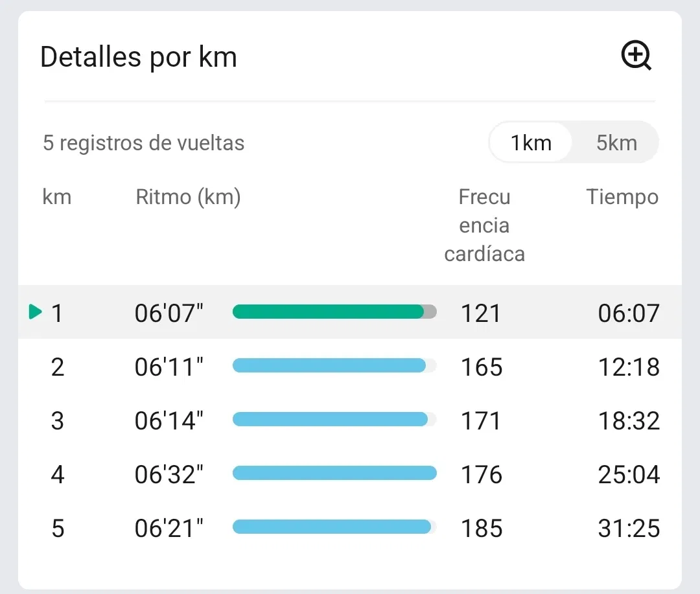Click the pace bar for 06'32"

pos(334,473)
